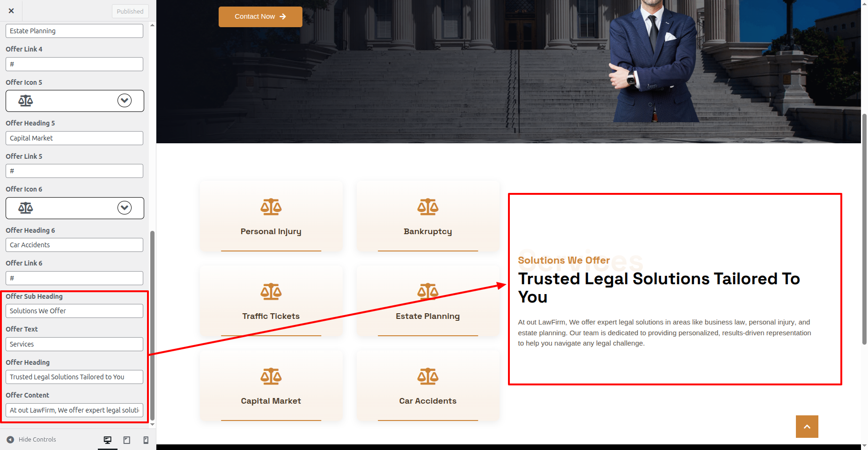Click the Contact Now button
Viewport: 868px width, 450px height.
point(260,16)
